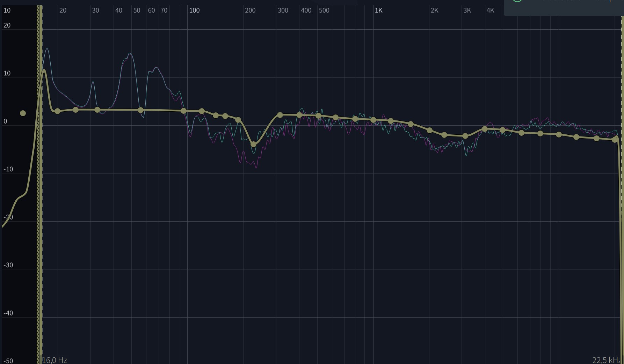Click the isolated control dot left of the low limit
The image size is (624, 364).
pos(23,113)
